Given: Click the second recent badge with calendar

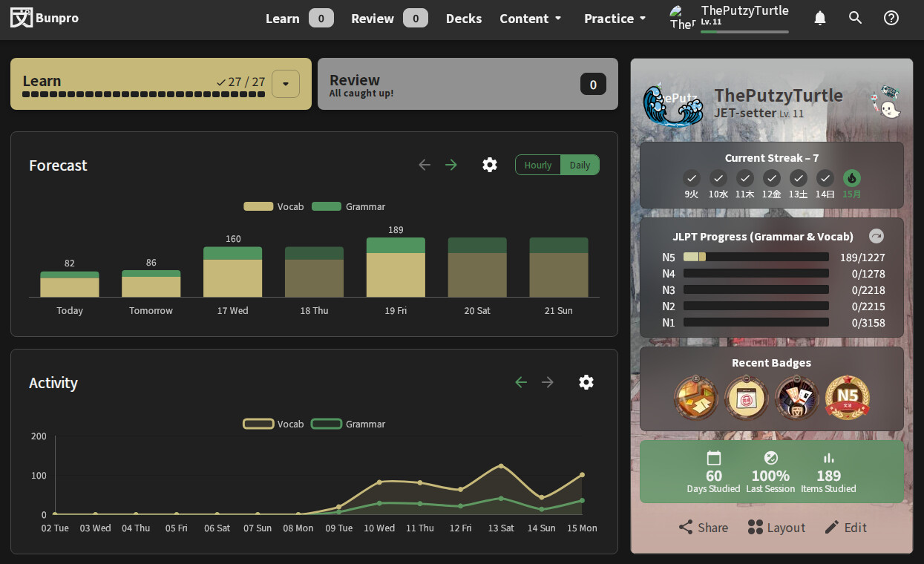Looking at the screenshot, I should click(747, 398).
